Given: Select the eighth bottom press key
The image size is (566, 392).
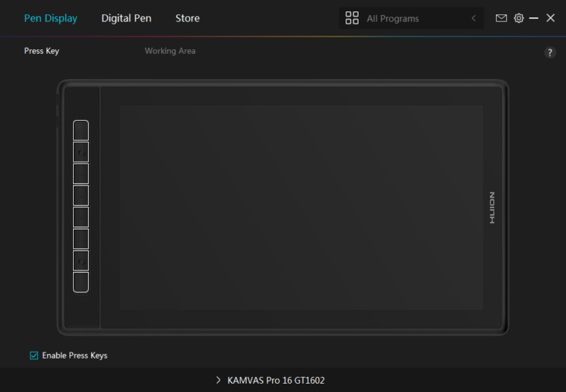Looking at the screenshot, I should tap(81, 283).
